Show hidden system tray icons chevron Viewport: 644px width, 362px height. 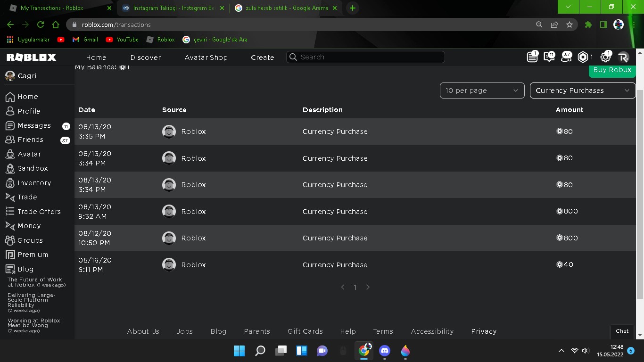[x=561, y=351]
